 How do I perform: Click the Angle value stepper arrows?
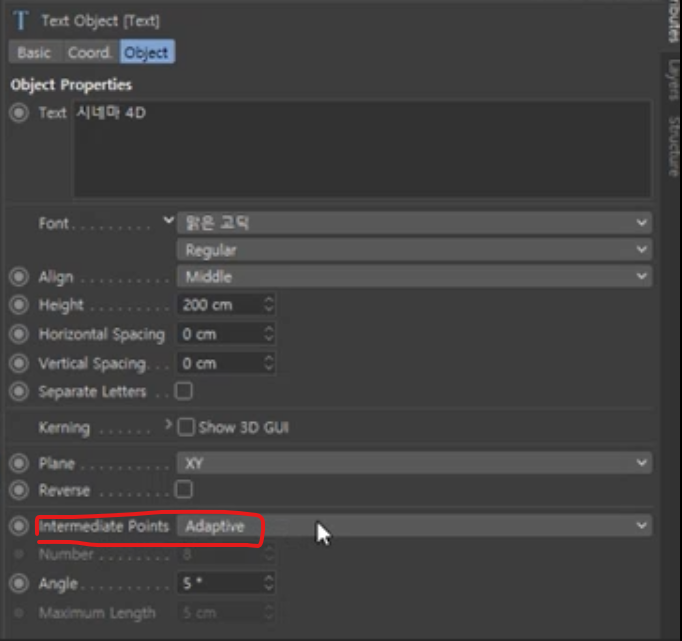point(269,583)
